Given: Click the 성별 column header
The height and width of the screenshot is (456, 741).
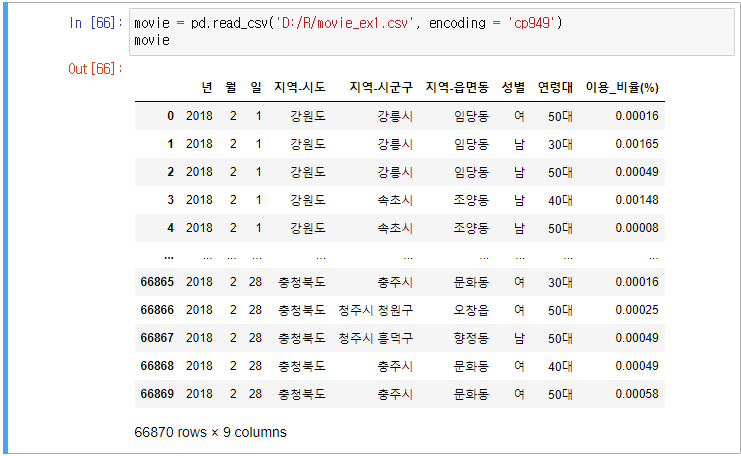Looking at the screenshot, I should coord(513,87).
